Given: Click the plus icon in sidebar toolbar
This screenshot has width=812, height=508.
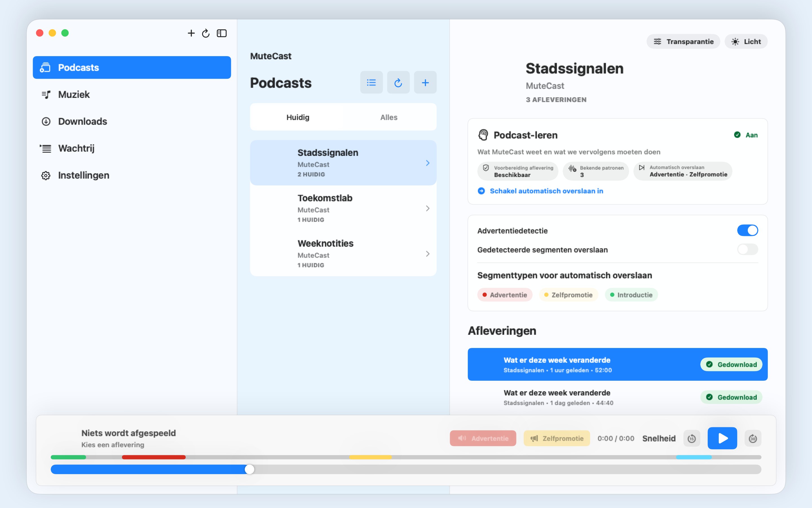Looking at the screenshot, I should pos(191,33).
